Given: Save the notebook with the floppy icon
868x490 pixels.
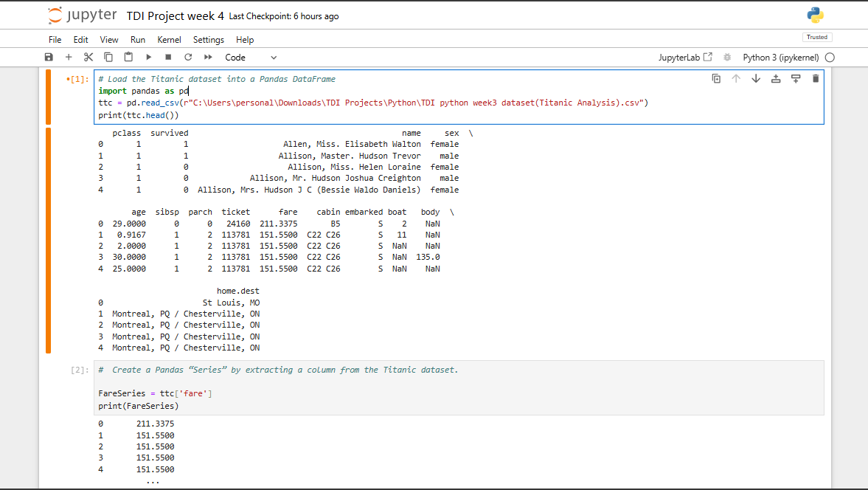Looking at the screenshot, I should (49, 57).
